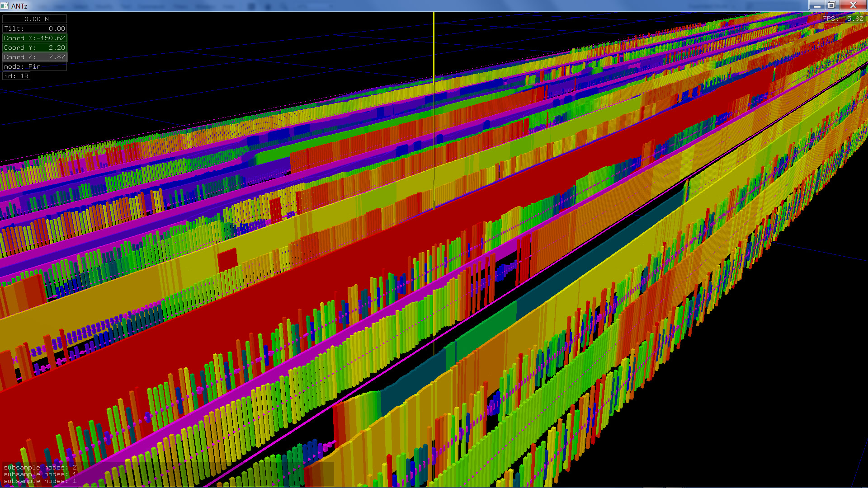Image resolution: width=868 pixels, height=488 pixels.
Task: Click the FPS counter display
Action: coord(843,19)
